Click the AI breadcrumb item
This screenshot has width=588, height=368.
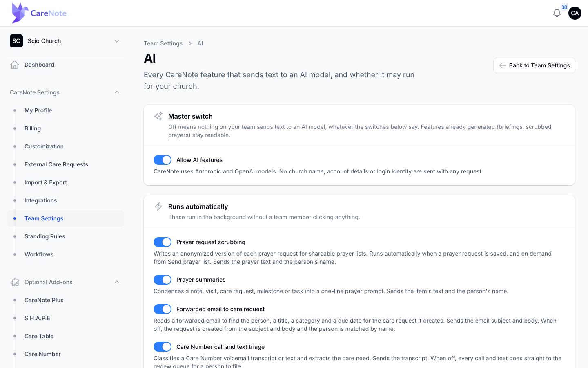point(200,43)
